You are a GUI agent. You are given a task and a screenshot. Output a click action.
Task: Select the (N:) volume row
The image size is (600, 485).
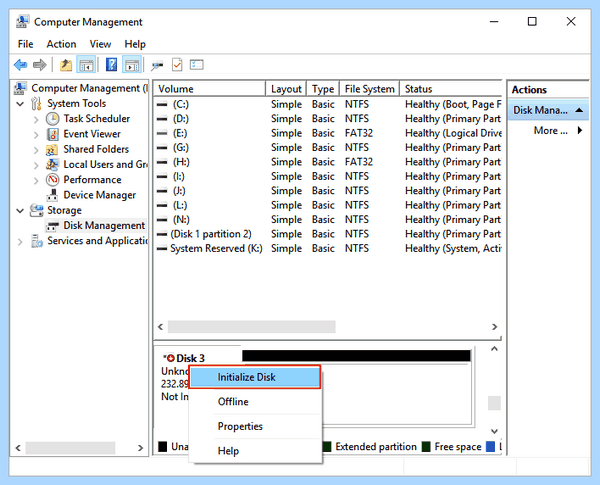click(328, 219)
